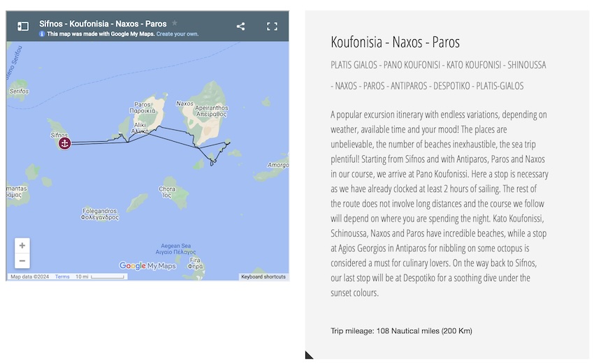Click the Apeiranthos label on Naxos
This screenshot has height=364, width=594.
pos(211,111)
